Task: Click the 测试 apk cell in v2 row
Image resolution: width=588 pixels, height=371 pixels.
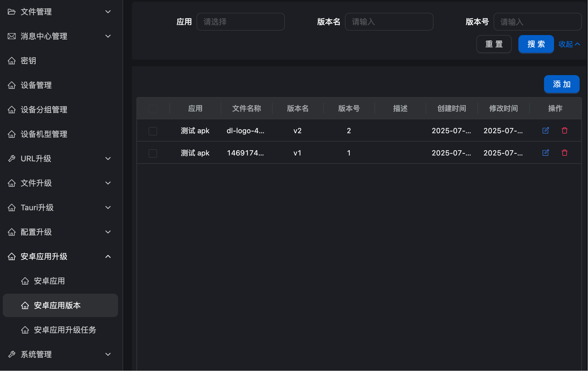Action: 195,131
